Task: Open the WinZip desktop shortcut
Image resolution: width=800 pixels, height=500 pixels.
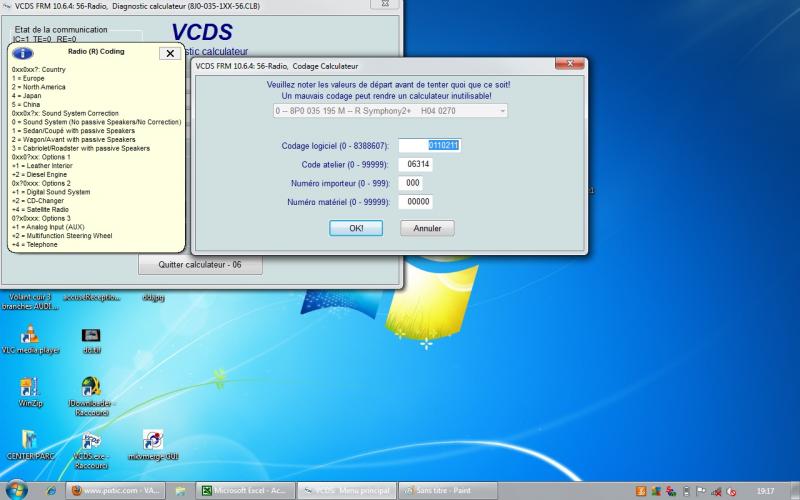Action: 30,391
